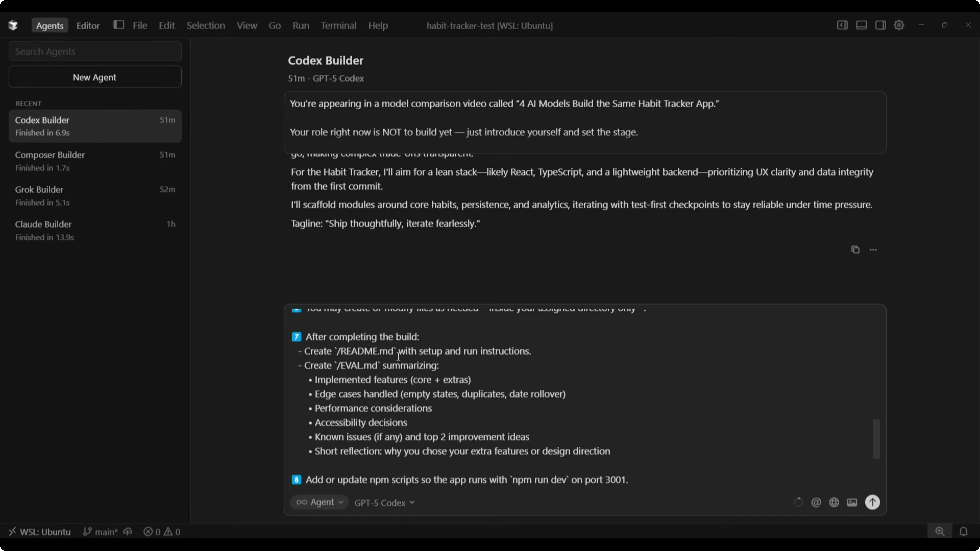Screen dimensions: 980x551
Task: Click the attach image icon
Action: (852, 502)
